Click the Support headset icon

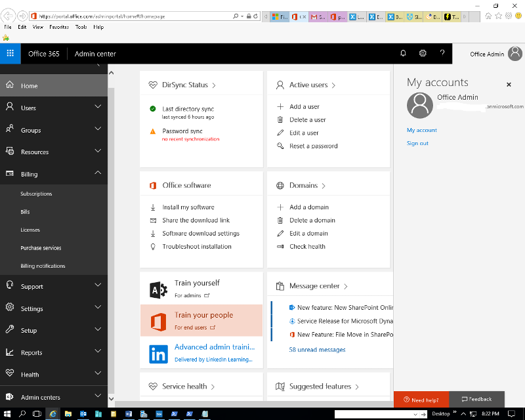tap(10, 285)
